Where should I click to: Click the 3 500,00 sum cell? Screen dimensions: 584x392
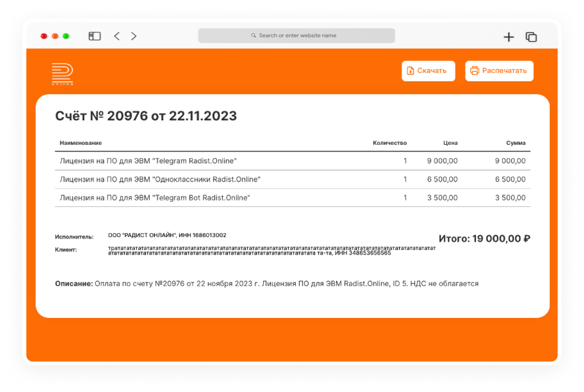pos(510,198)
